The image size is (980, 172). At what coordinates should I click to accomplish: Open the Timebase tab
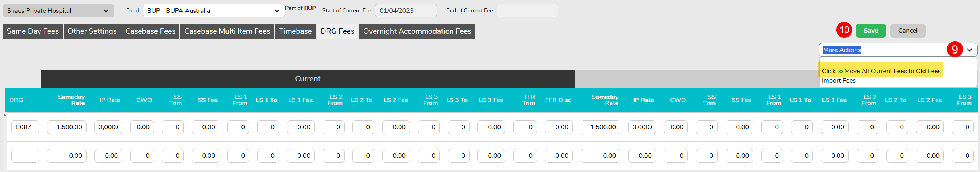click(295, 31)
